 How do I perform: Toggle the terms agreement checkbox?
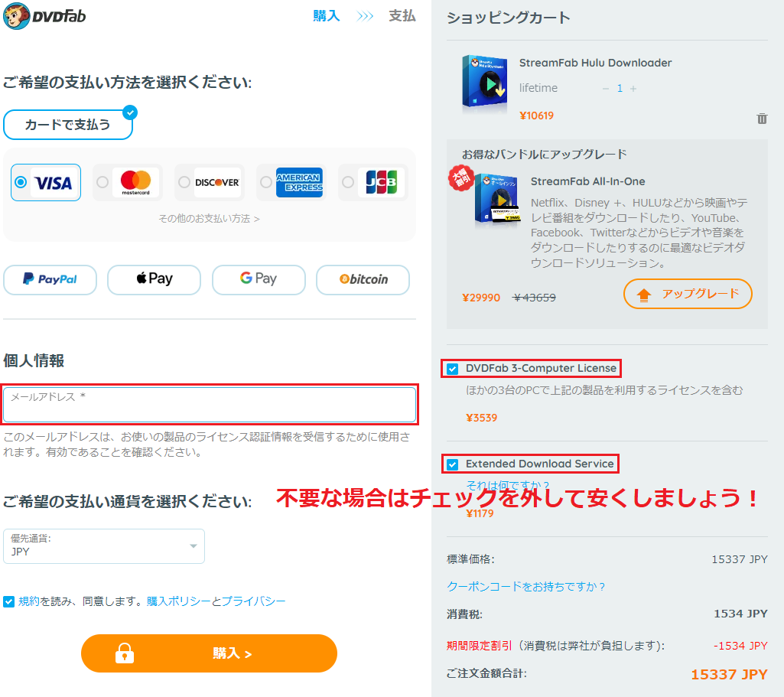coord(8,601)
